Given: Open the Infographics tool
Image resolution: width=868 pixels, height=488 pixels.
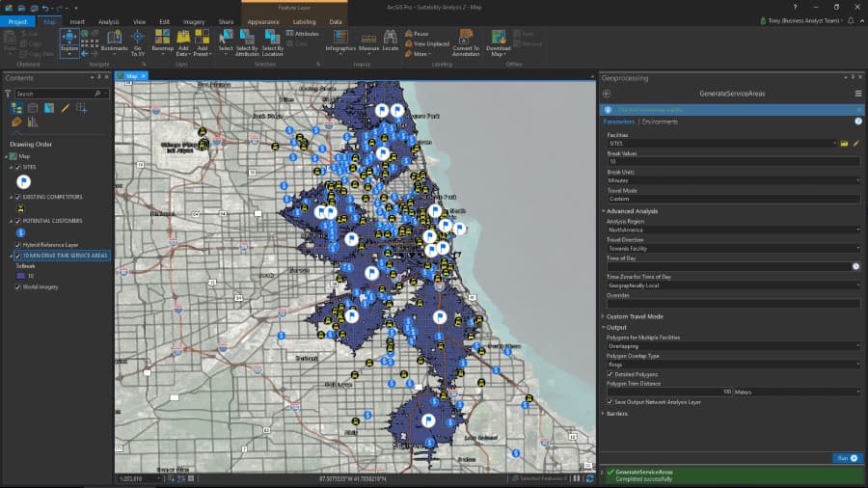Looking at the screenshot, I should pyautogui.click(x=339, y=37).
